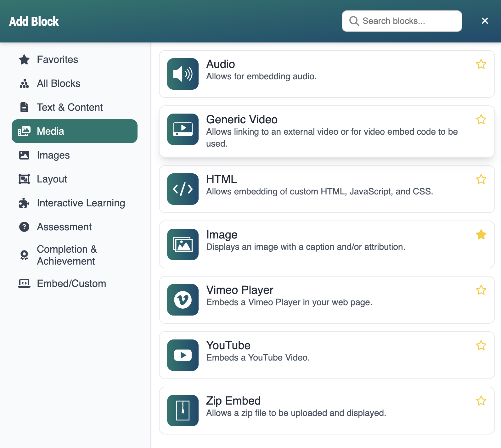Add the Generic Video block
This screenshot has width=501, height=448.
coord(327,132)
